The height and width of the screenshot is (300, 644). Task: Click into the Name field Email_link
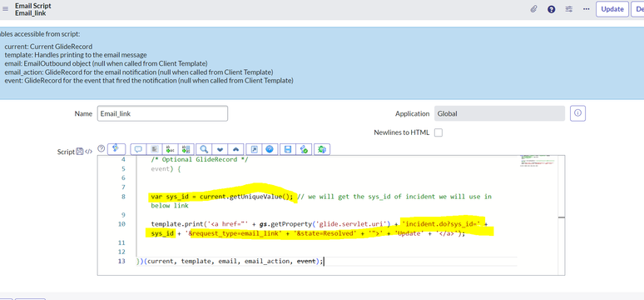click(x=162, y=113)
